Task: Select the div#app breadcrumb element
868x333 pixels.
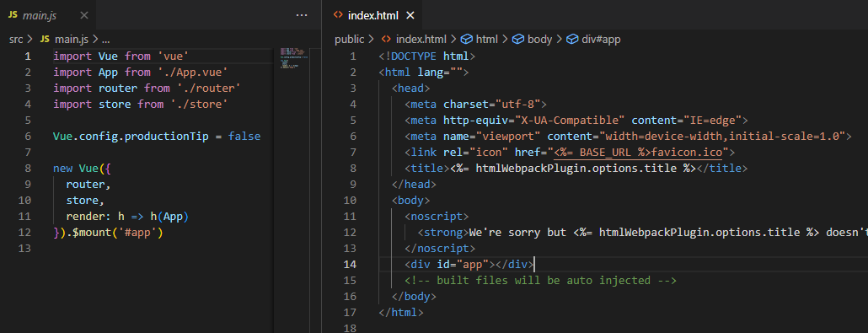Action: point(601,40)
